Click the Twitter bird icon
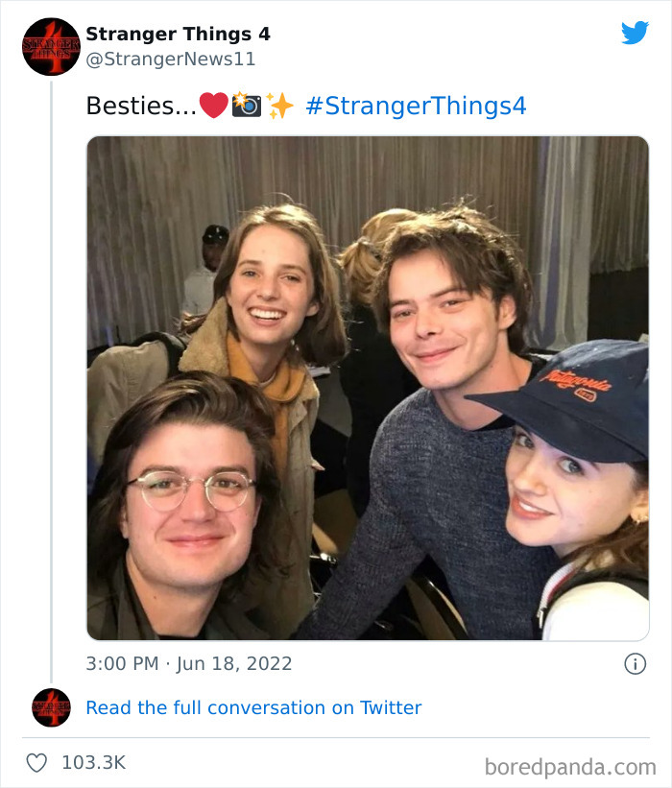The image size is (672, 788). click(x=636, y=32)
